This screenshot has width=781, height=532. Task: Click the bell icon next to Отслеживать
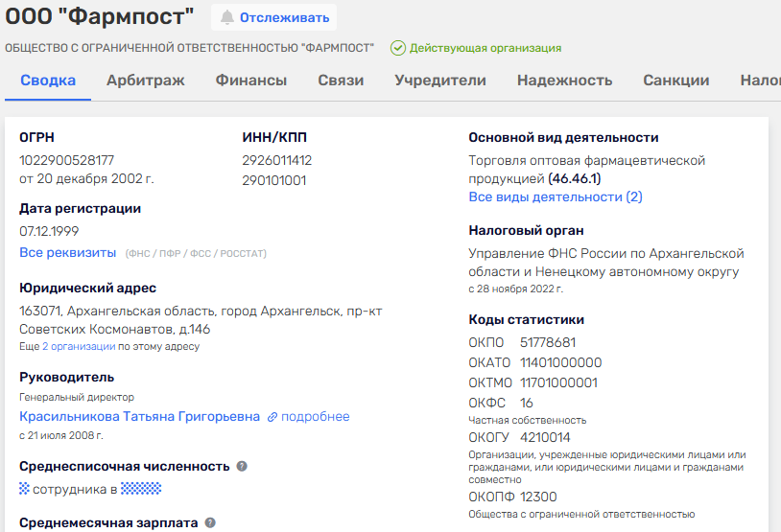[227, 17]
